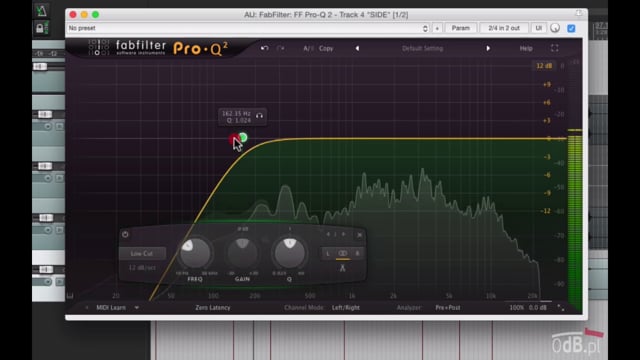Toggle piano display icon at bottom left
Screen dimensions: 640x360
(70, 296)
